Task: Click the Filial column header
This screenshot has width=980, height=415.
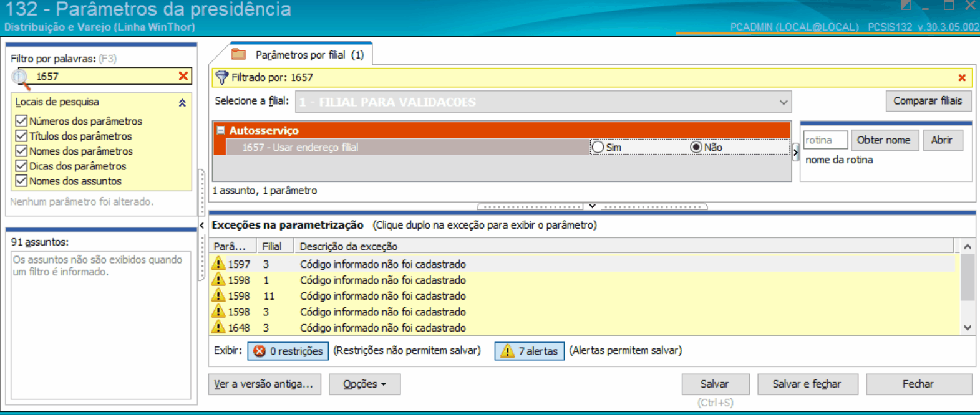Action: pos(274,246)
